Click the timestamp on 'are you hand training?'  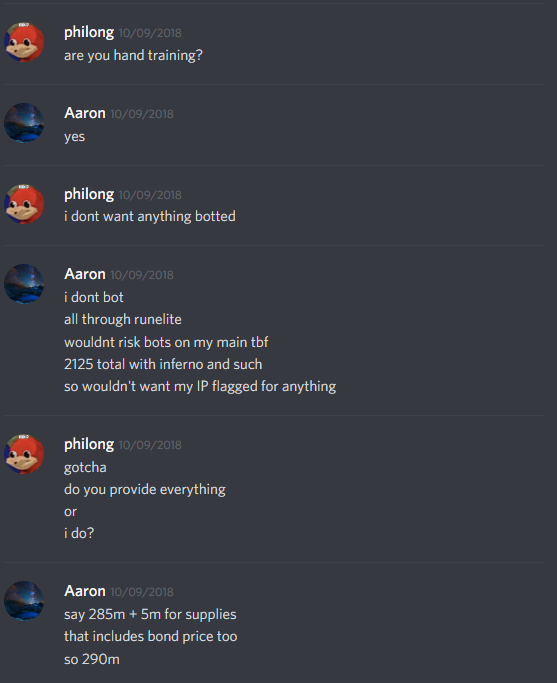[150, 33]
